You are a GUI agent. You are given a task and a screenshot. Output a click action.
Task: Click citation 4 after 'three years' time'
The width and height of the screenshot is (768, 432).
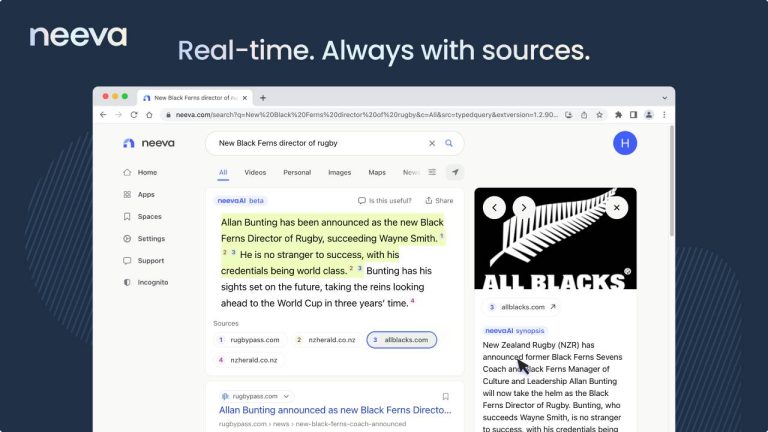coord(412,301)
